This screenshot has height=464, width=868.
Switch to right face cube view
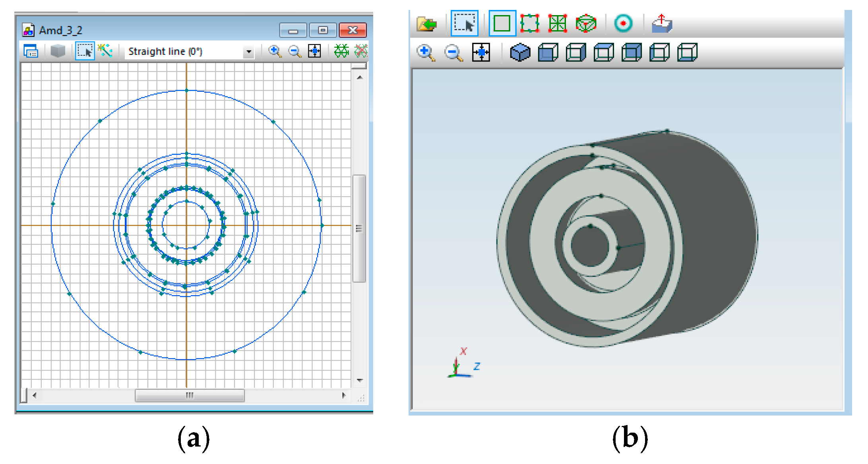(576, 52)
